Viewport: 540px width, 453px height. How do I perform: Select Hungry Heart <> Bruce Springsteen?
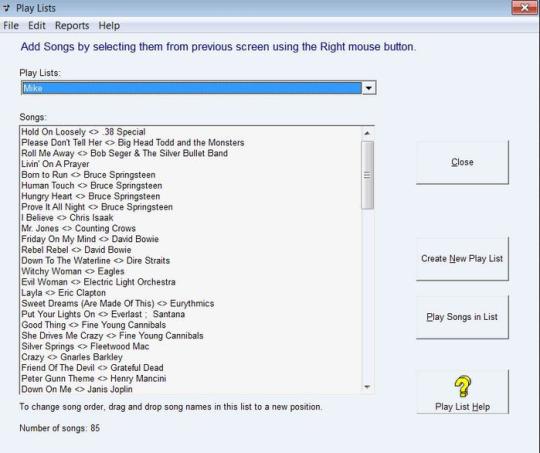click(x=191, y=196)
